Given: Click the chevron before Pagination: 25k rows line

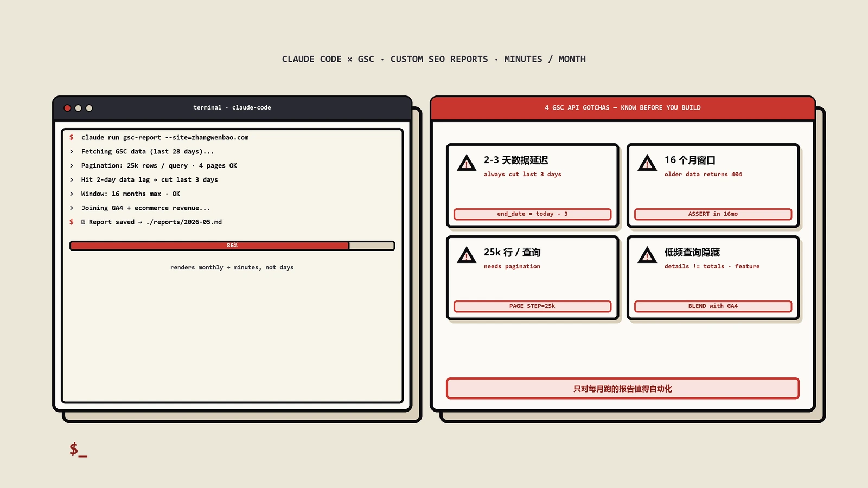Looking at the screenshot, I should (x=71, y=165).
